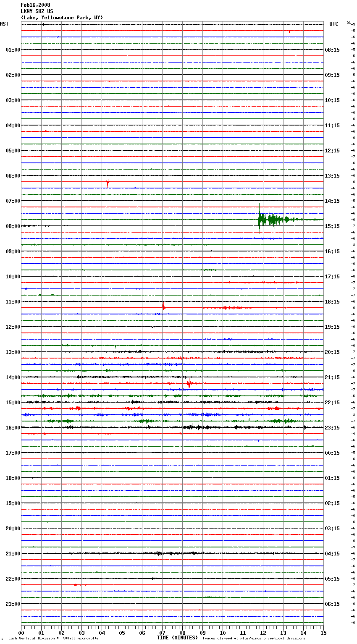
Task: Select the 14:00 MST hour label
Action: point(13,377)
